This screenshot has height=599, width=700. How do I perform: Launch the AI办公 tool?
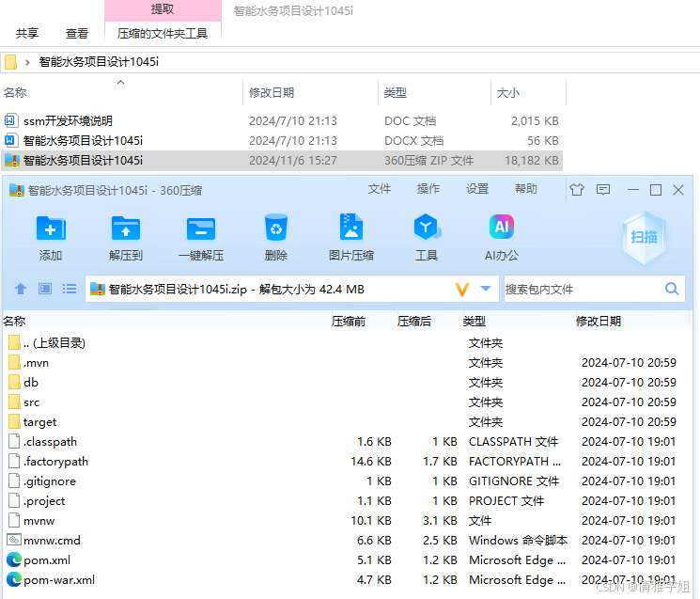click(x=502, y=227)
